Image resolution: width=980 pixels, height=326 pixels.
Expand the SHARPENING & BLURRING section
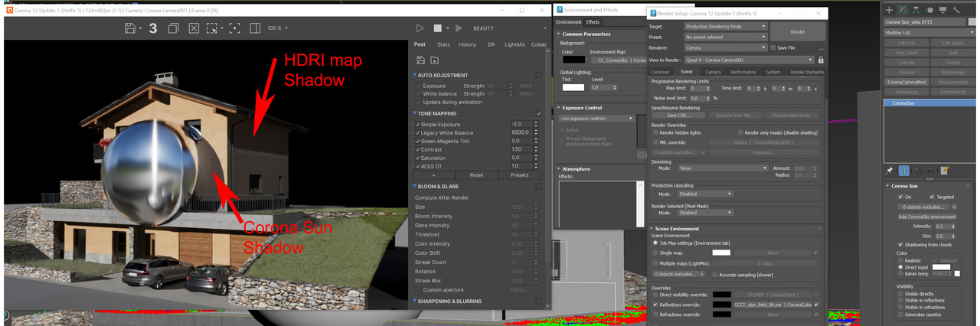[450, 302]
